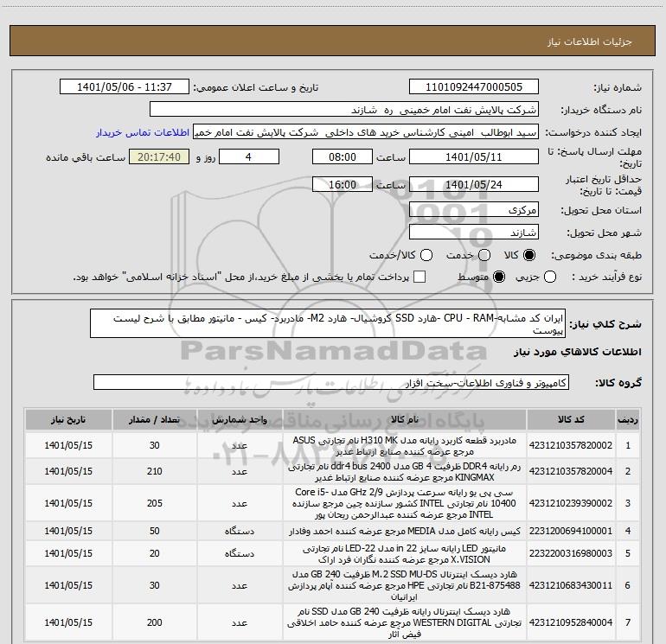666x644 pixels.
Task: Select the کالا radio button
Action: pyautogui.click(x=530, y=256)
